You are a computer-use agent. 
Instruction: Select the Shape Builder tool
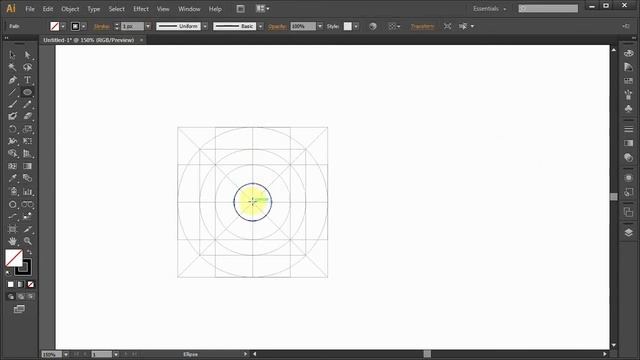pyautogui.click(x=12, y=154)
